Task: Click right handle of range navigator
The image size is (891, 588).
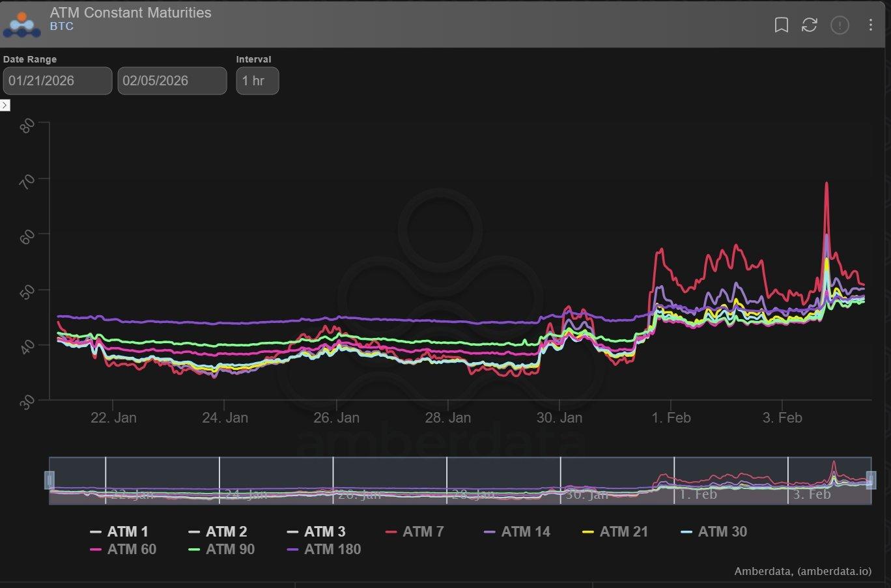Action: tap(871, 481)
